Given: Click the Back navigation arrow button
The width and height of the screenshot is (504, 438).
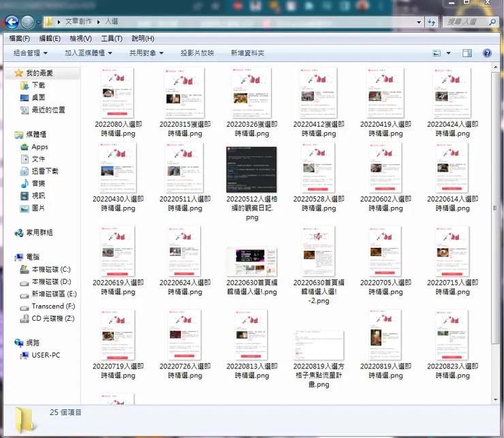Looking at the screenshot, I should click(12, 22).
